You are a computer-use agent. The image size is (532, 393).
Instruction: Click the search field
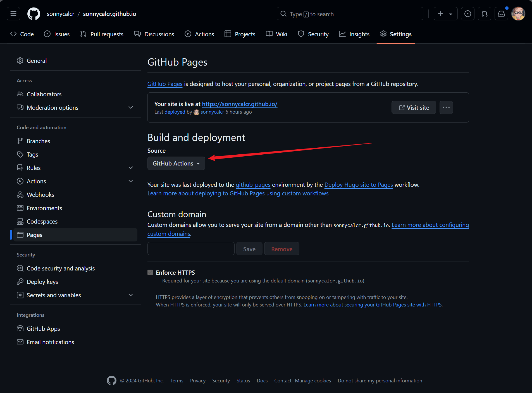pos(350,14)
